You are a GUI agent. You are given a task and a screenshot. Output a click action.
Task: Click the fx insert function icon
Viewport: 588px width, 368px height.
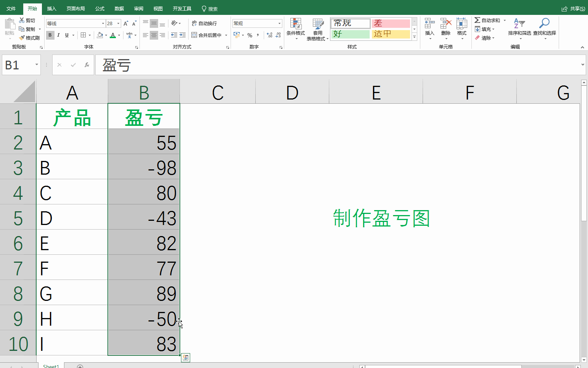coord(87,65)
